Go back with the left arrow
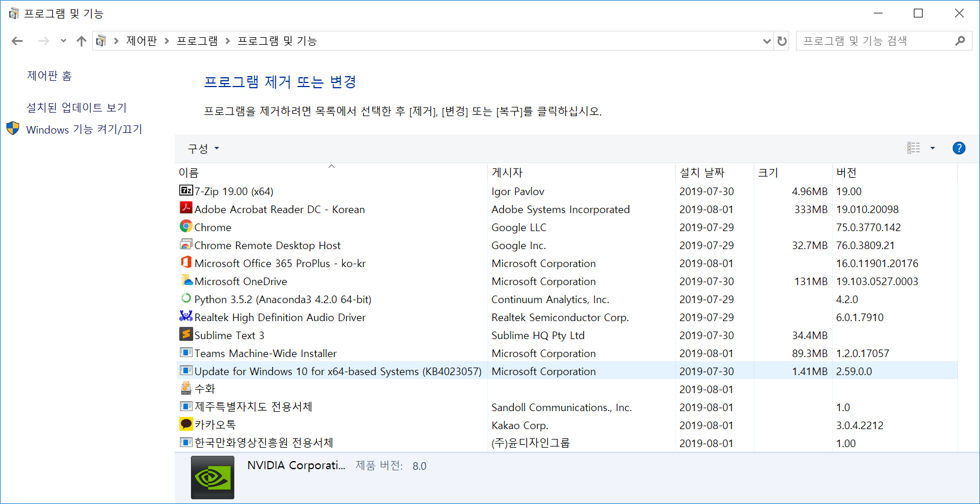 [17, 41]
